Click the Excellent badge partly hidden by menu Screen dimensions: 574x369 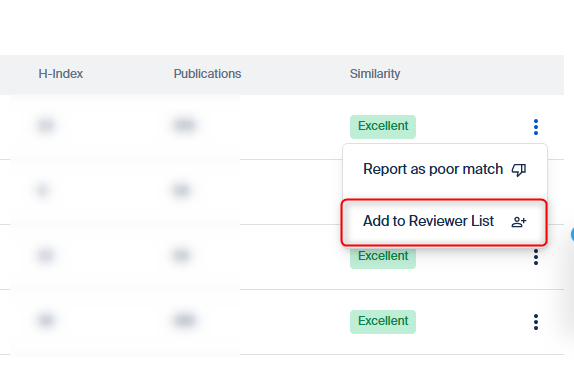click(x=383, y=258)
